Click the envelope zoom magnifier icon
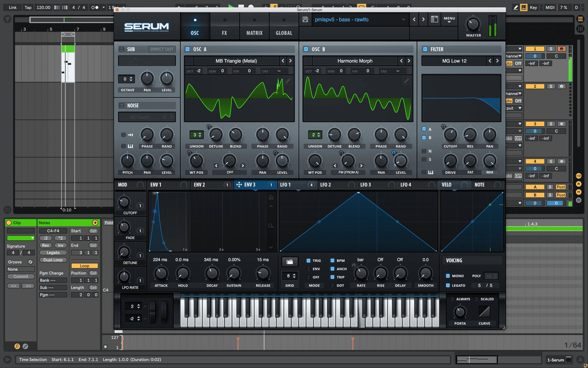The image size is (588, 368). pyautogui.click(x=271, y=226)
